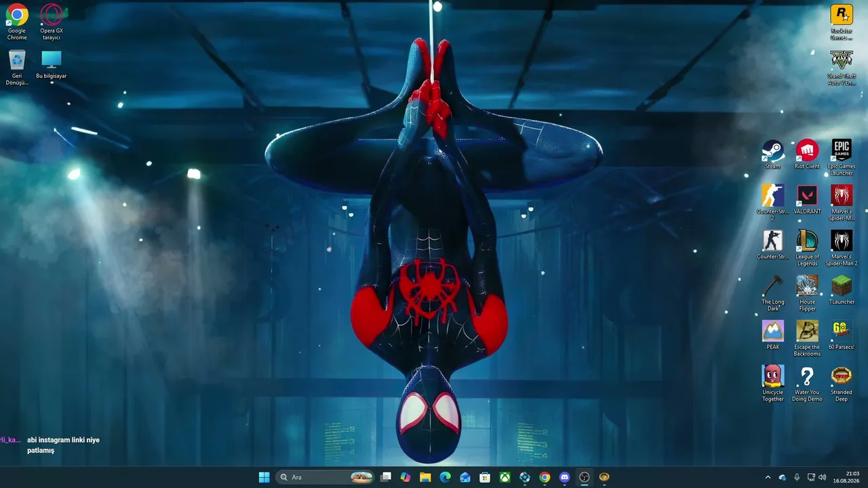868x488 pixels.
Task: Switch to OBS Studio in the taskbar
Action: coord(585,477)
